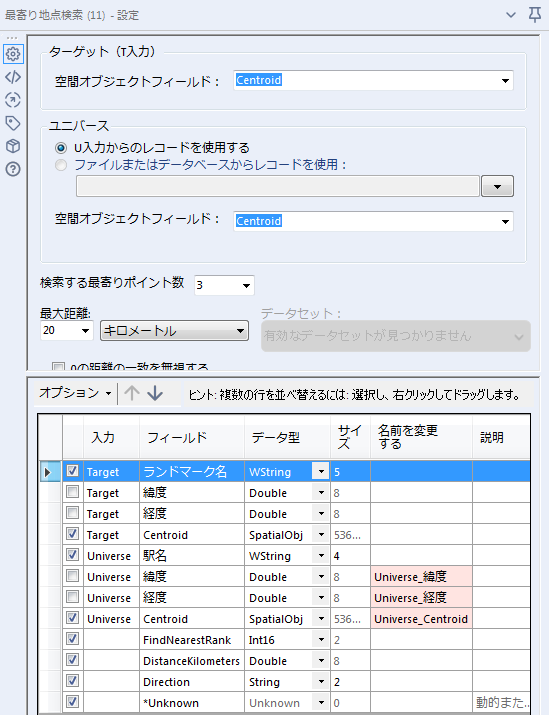Viewport: 549px width, 715px height.
Task: Click the three-dot grip above the sidebar
Action: 12,37
